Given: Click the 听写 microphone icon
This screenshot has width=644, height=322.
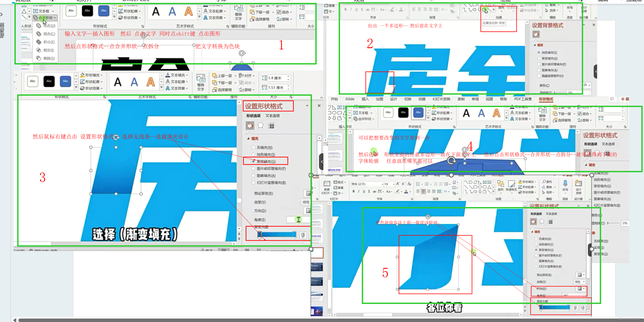Looking at the screenshot, I should 565,184.
